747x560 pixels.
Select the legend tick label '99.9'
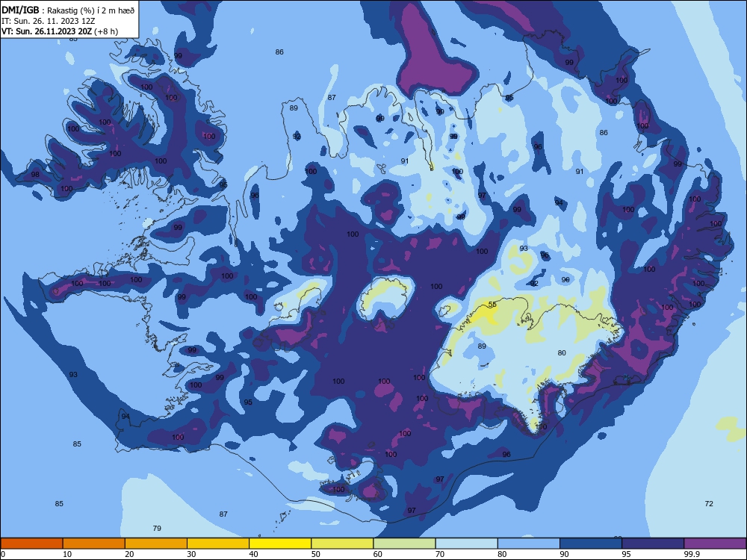[691, 554]
